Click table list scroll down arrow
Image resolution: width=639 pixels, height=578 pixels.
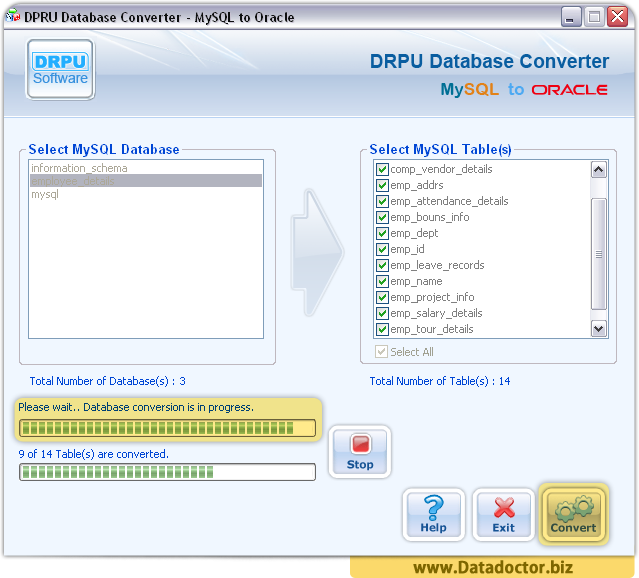tap(599, 329)
